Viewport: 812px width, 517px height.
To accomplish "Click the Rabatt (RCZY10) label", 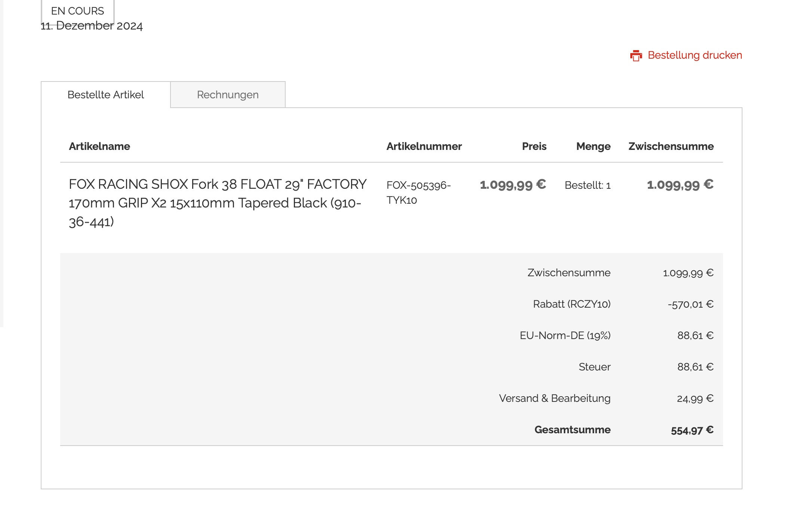I will [572, 304].
